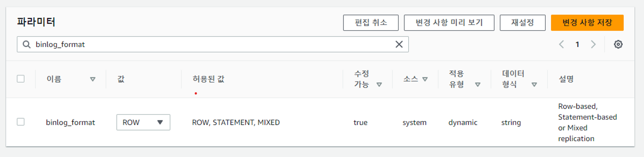
Task: Focus the parameter search field
Action: pos(213,44)
